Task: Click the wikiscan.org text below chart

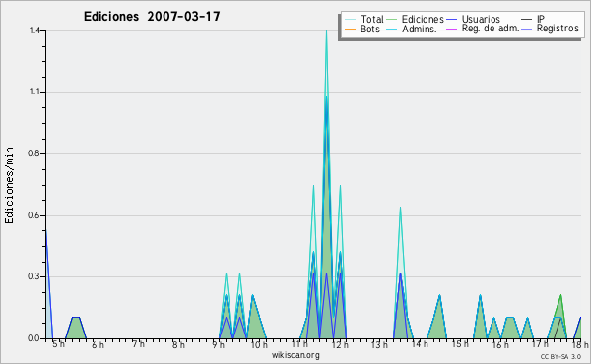Action: (295, 355)
